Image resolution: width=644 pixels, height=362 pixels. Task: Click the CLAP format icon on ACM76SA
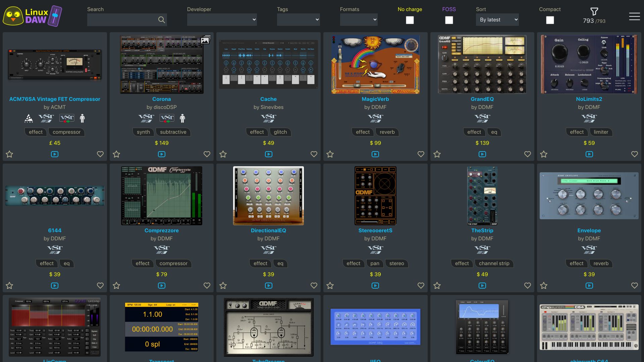(29, 118)
